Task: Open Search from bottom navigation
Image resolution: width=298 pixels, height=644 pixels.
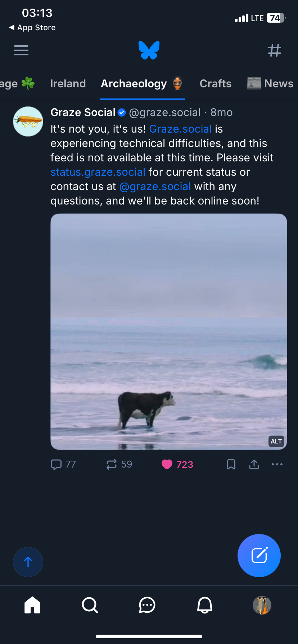Action: coord(90,605)
